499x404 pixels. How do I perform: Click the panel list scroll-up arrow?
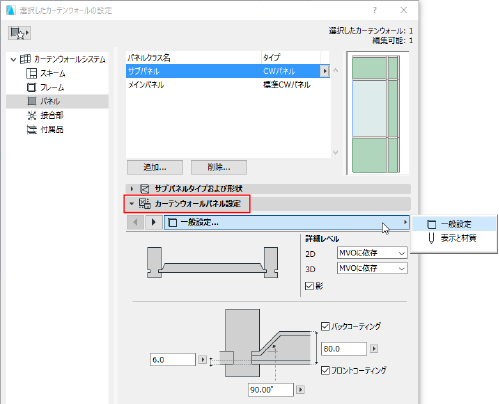click(336, 71)
